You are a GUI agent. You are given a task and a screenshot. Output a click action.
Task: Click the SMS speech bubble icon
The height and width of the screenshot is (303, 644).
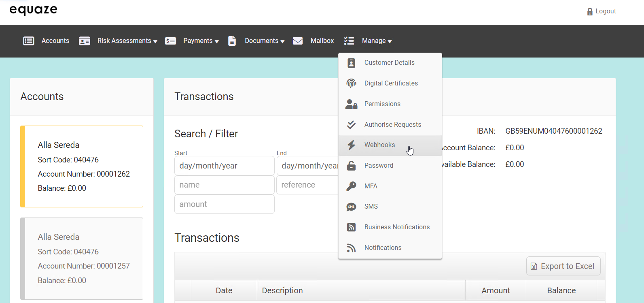coord(351,207)
